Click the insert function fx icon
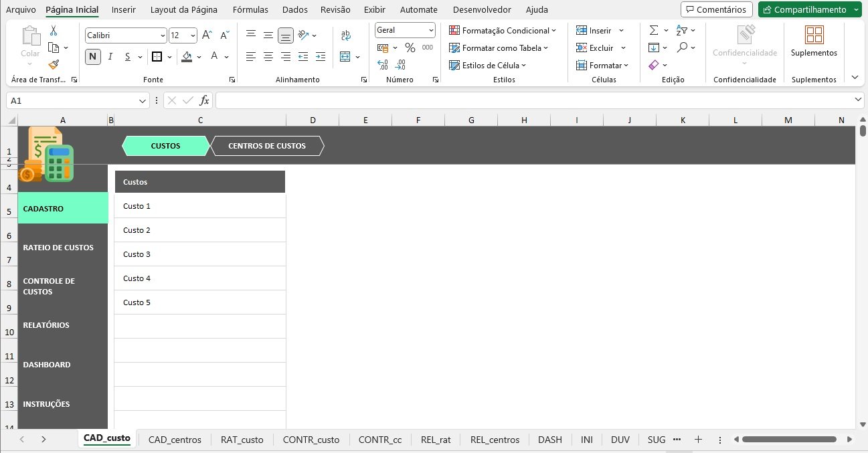This screenshot has width=868, height=453. click(x=205, y=100)
